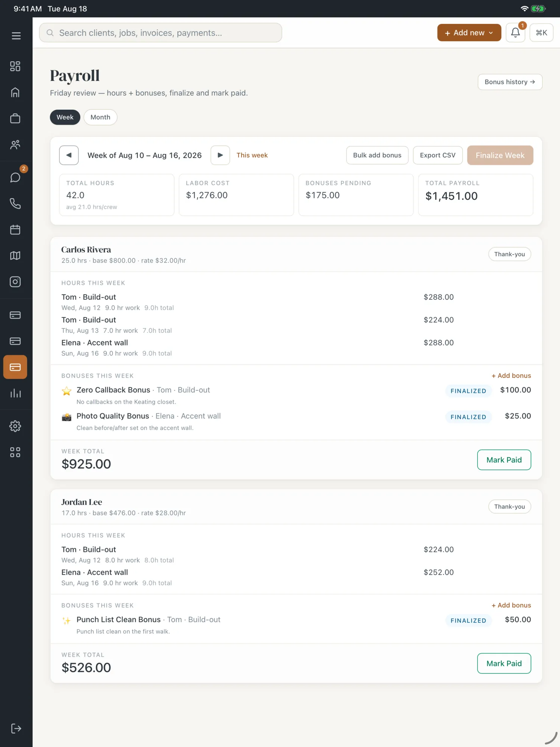This screenshot has width=560, height=747.
Task: Expand the Add new dropdown
Action: point(469,33)
